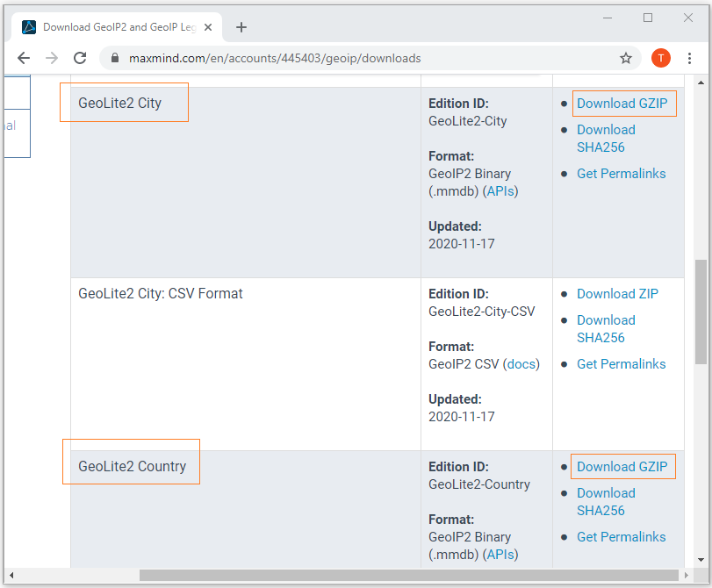Select the GeoLite2-City-CSV edition ID text
Screen dimensions: 712x588
(482, 312)
